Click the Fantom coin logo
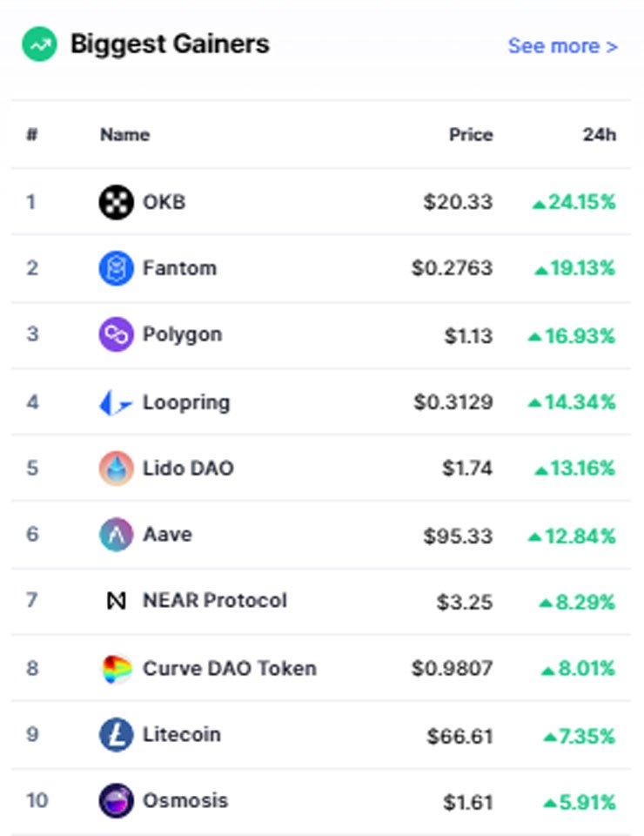Image resolution: width=644 pixels, height=836 pixels. click(116, 268)
